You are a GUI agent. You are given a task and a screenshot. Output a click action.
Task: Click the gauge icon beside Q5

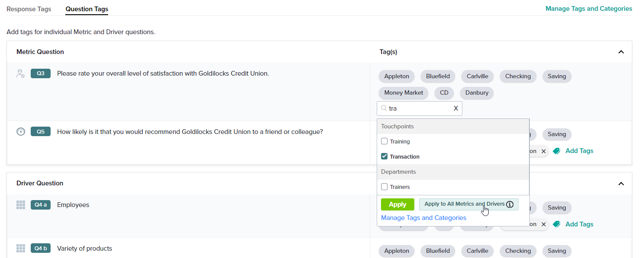point(21,132)
